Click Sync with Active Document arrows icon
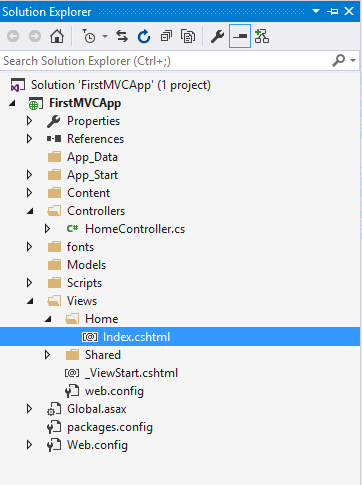This screenshot has width=362, height=485. (x=122, y=36)
